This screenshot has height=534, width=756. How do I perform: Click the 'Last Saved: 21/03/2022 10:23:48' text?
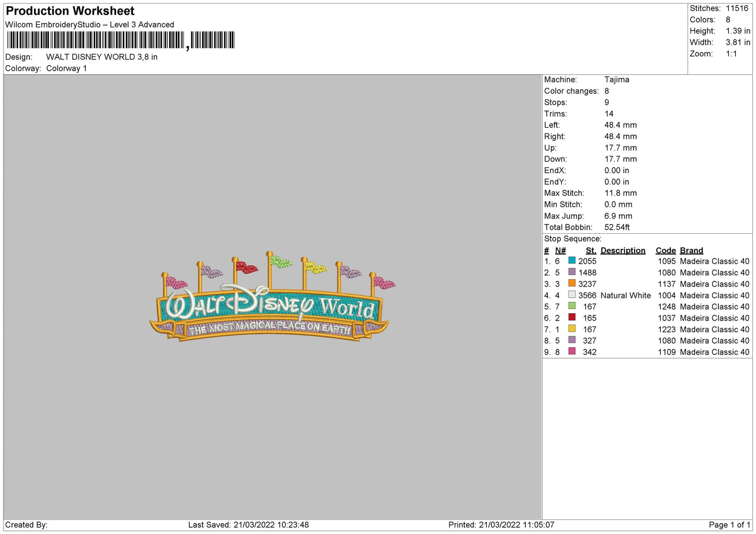click(x=249, y=525)
